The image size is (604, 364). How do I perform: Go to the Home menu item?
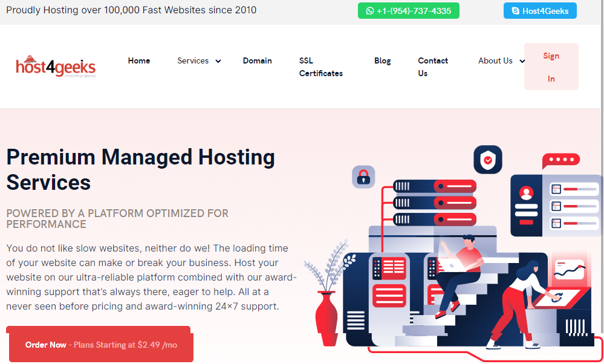pos(139,60)
